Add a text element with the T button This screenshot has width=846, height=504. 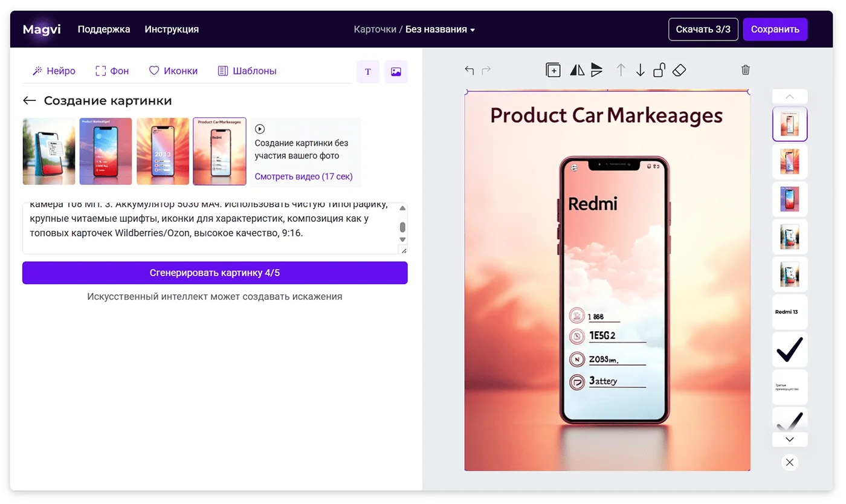point(368,72)
